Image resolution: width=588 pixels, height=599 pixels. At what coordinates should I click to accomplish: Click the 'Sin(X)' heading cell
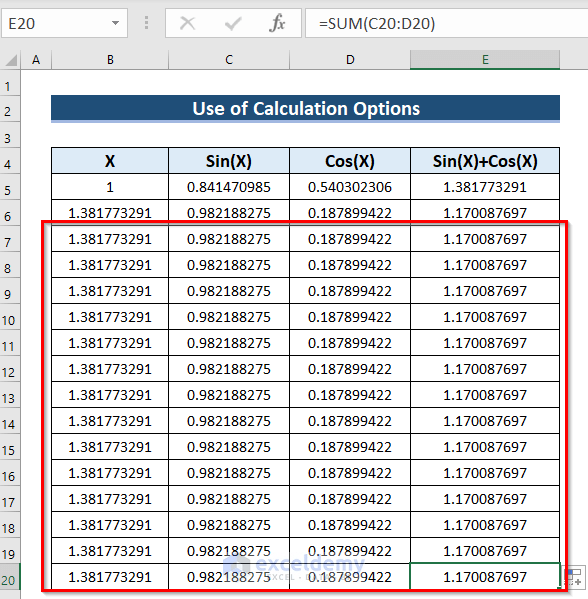(x=229, y=161)
